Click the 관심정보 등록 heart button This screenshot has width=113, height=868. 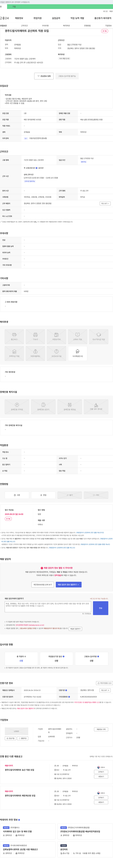(x=44, y=76)
